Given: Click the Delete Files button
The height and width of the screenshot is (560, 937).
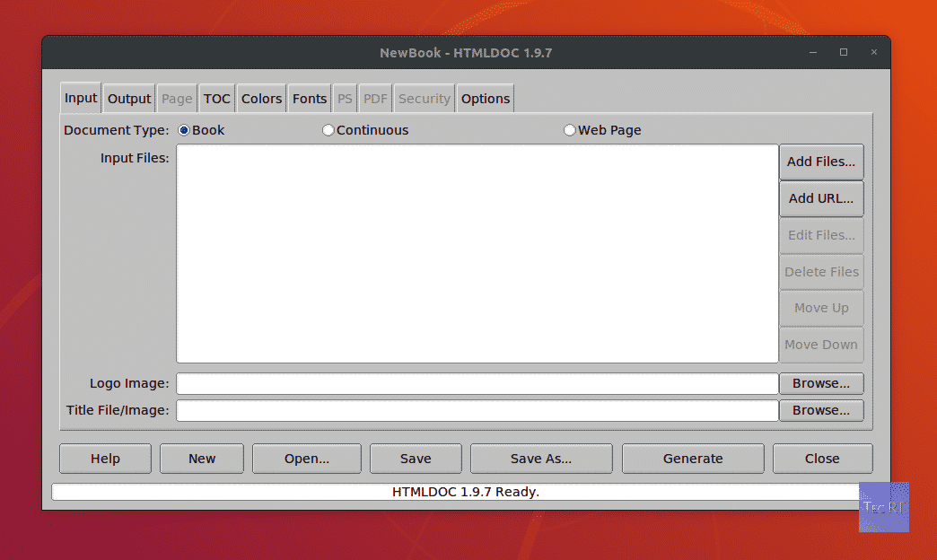Looking at the screenshot, I should coord(821,272).
